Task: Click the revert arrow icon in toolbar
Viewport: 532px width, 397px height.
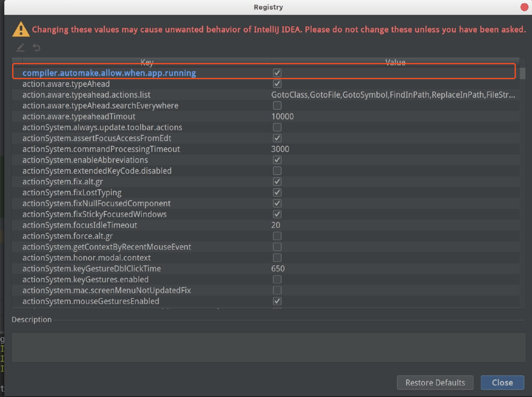Action: [37, 47]
